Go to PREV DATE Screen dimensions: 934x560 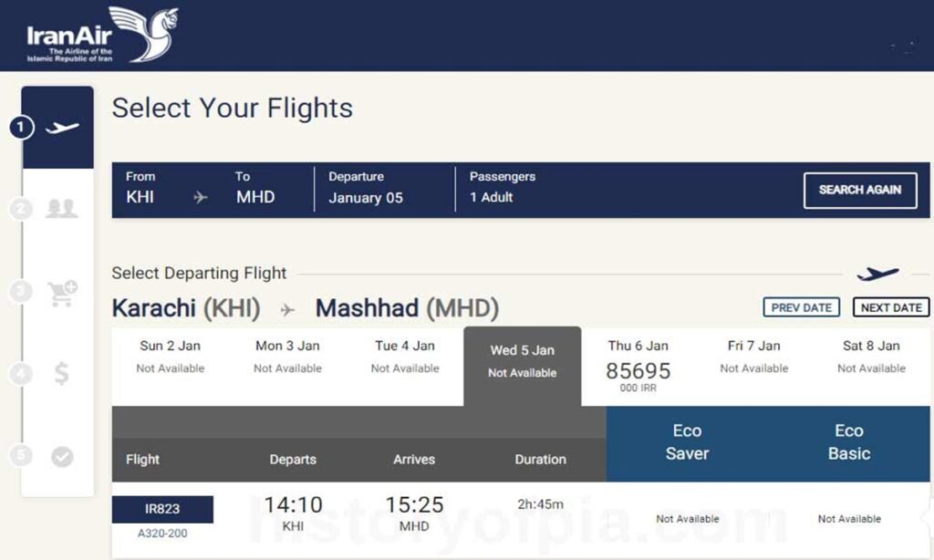tap(801, 307)
